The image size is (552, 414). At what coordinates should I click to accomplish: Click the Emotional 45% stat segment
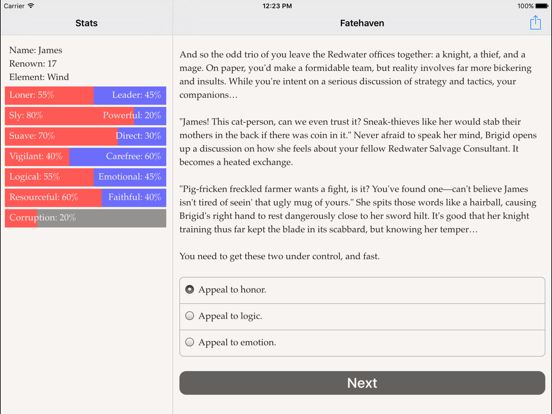(130, 177)
